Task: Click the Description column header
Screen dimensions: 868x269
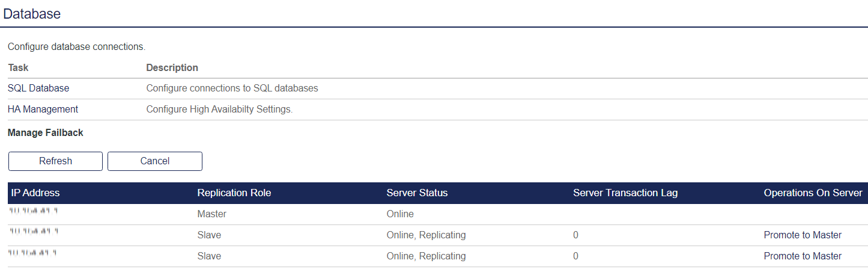Action: (x=172, y=67)
